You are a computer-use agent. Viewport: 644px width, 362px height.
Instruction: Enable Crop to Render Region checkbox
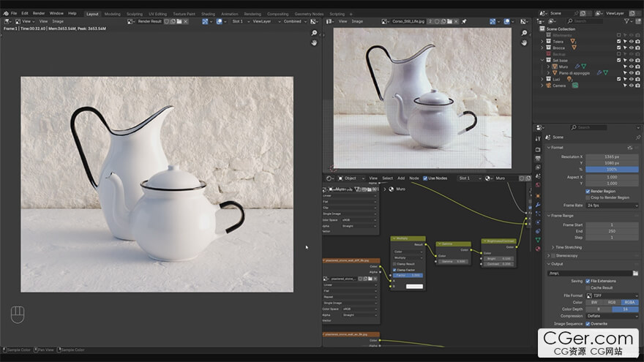point(588,198)
